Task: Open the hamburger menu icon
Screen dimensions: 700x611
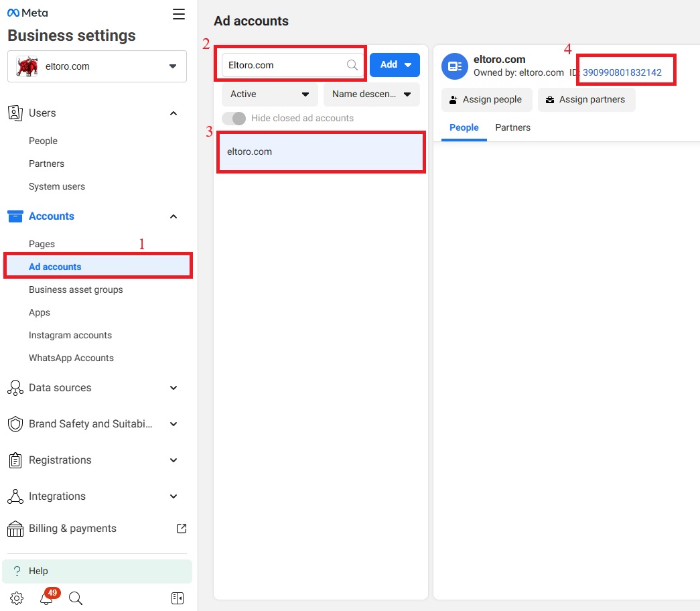Action: coord(179,14)
